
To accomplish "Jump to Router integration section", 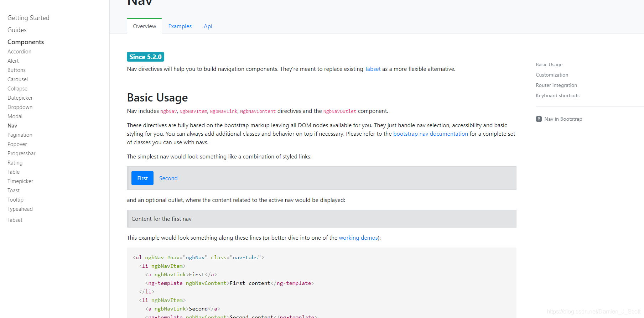I will point(556,85).
